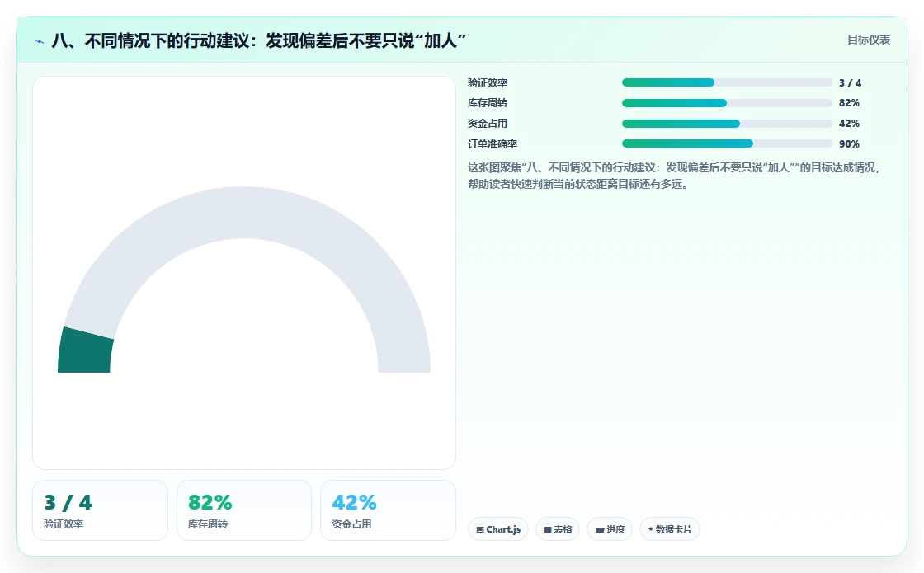Click the 库存周转 progress bar
The width and height of the screenshot is (924, 573).
click(727, 103)
